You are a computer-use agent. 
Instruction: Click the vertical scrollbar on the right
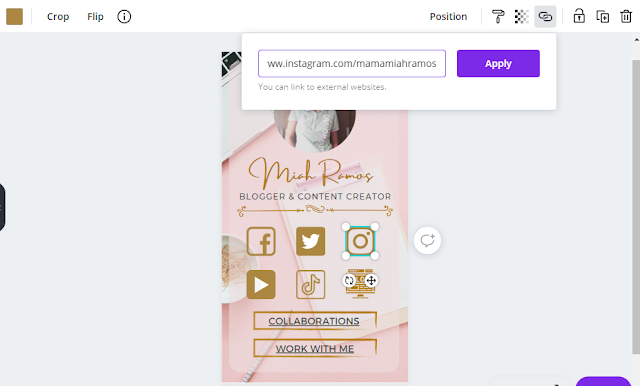click(636, 206)
